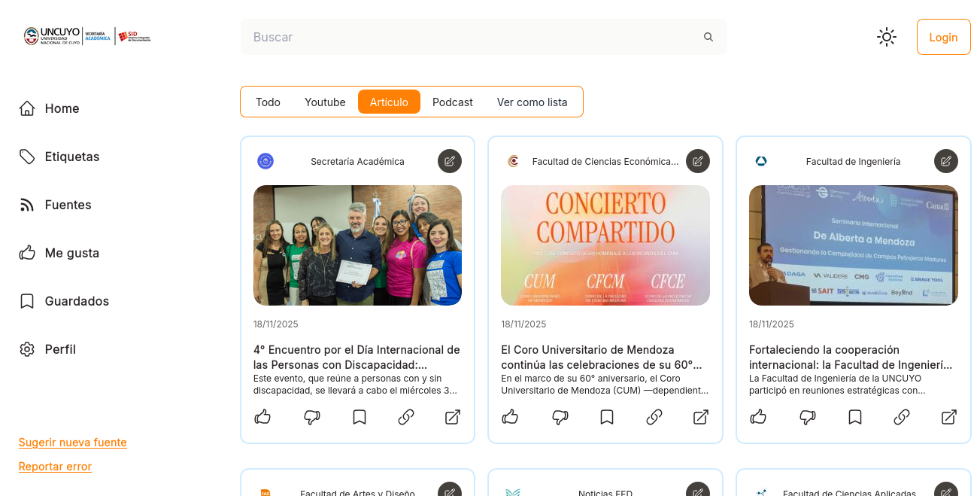This screenshot has height=496, width=980.
Task: Choose the Todo filter tab
Action: (268, 102)
